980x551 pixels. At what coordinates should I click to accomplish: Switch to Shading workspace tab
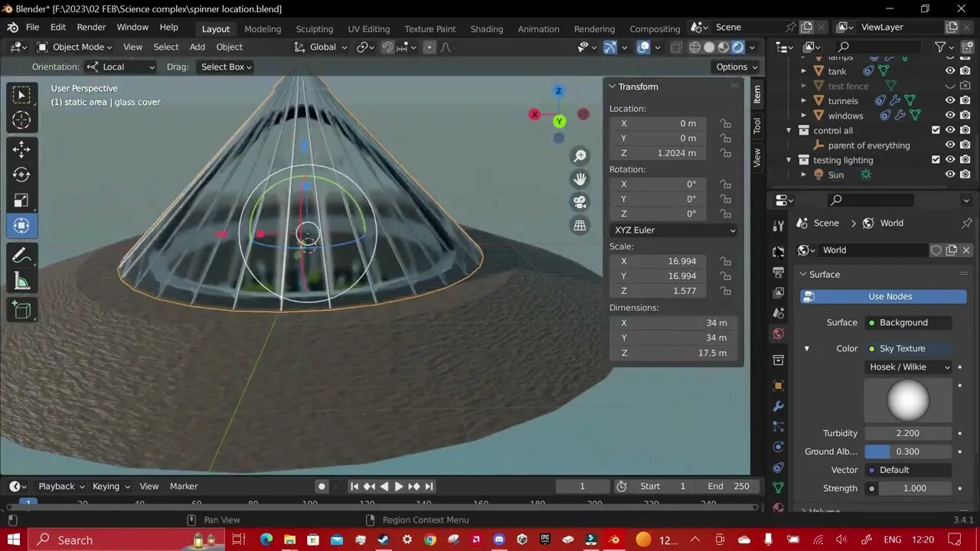pyautogui.click(x=487, y=29)
